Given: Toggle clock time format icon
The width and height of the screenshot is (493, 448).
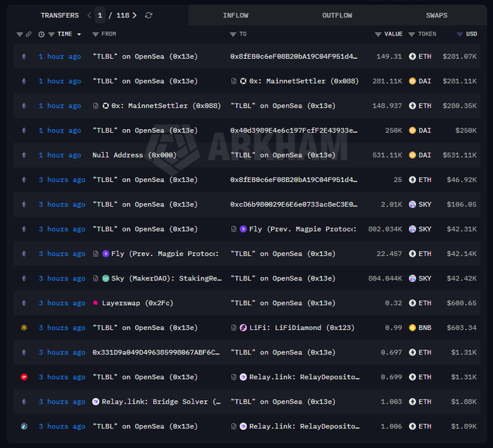Looking at the screenshot, I should point(41,34).
